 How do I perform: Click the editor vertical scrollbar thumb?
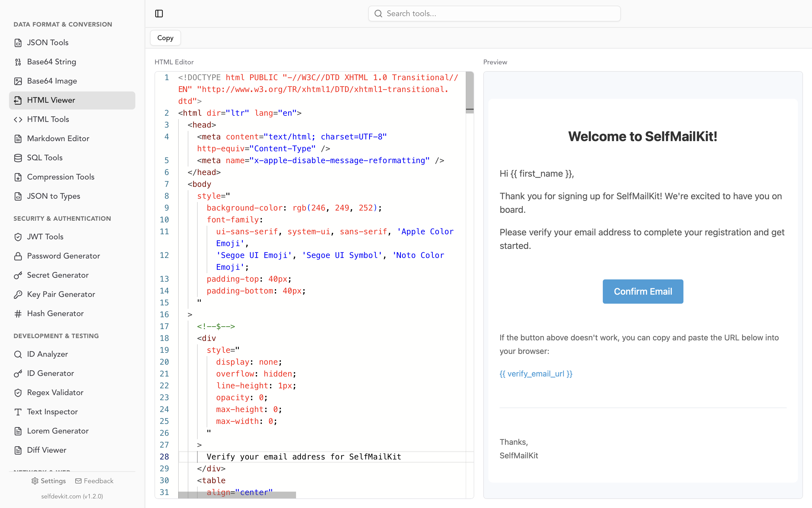tap(470, 92)
